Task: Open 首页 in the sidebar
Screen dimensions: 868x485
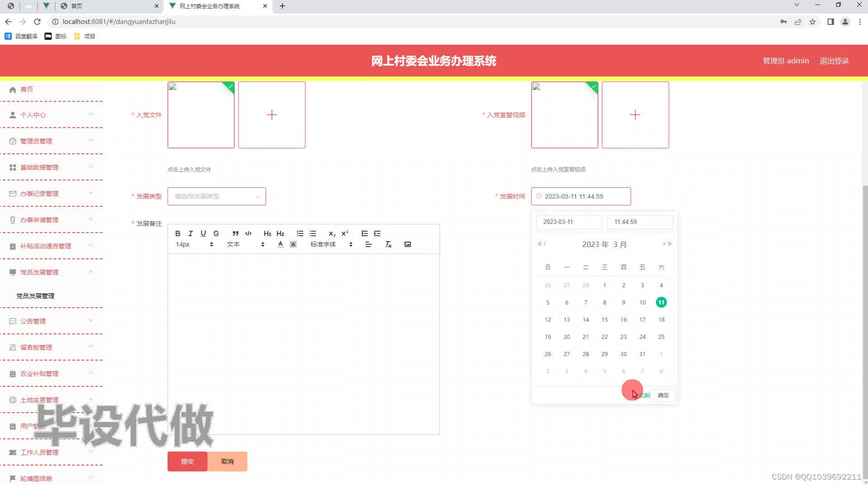Action: click(x=27, y=89)
